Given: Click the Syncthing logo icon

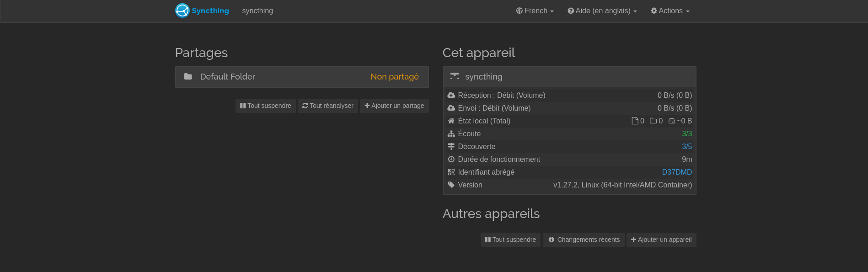Looking at the screenshot, I should pos(182,11).
